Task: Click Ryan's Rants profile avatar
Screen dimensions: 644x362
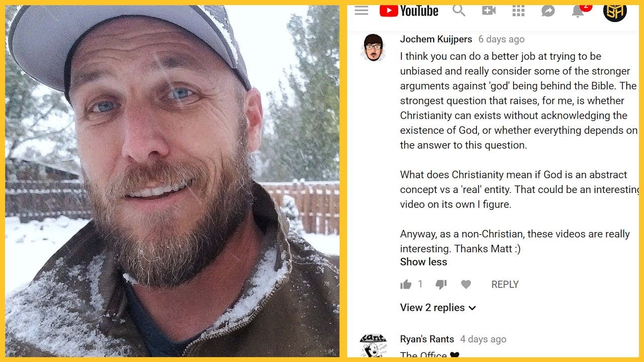Action: [373, 346]
